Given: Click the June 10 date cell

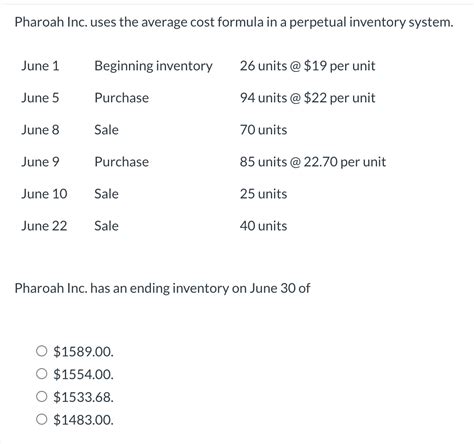Looking at the screenshot, I should pos(44,194).
